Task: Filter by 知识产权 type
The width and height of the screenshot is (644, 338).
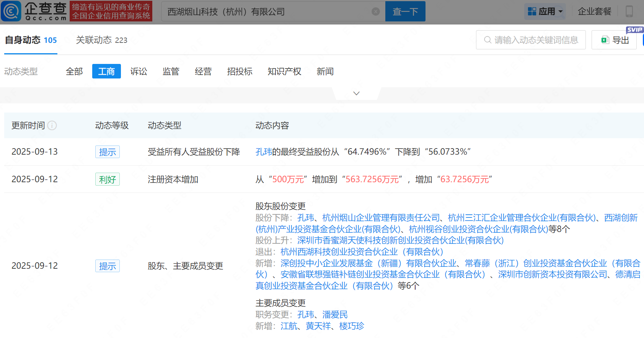Action: pyautogui.click(x=284, y=72)
